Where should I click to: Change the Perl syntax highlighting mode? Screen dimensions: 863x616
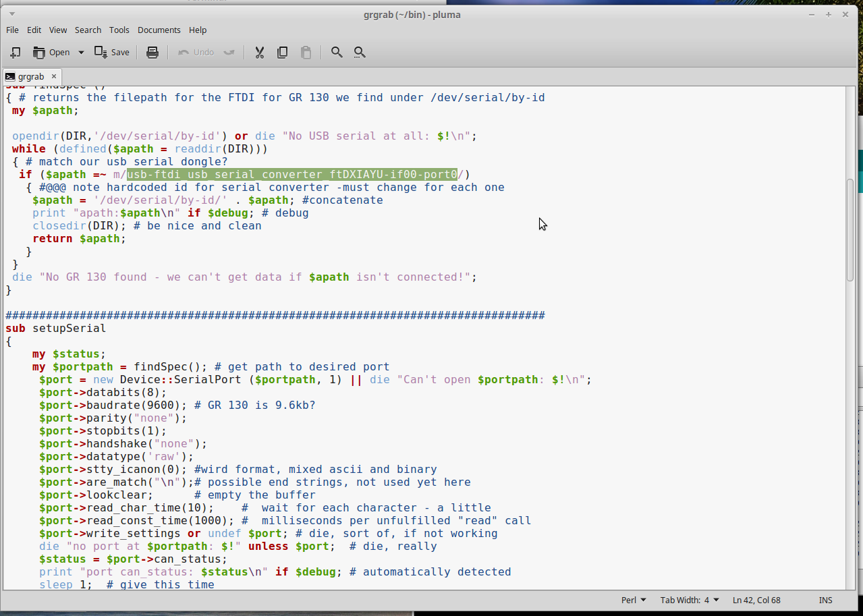[634, 600]
